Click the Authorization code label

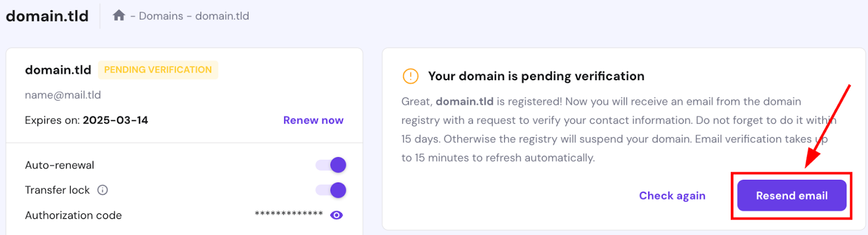point(73,216)
